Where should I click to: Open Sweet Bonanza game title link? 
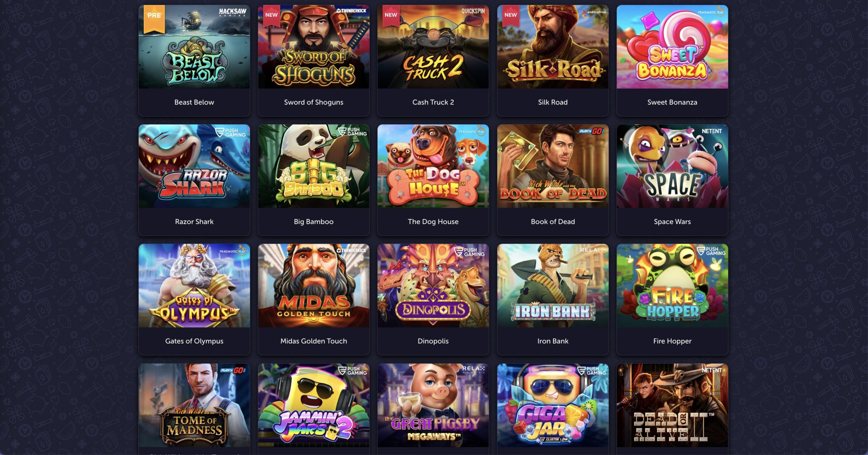click(x=672, y=102)
